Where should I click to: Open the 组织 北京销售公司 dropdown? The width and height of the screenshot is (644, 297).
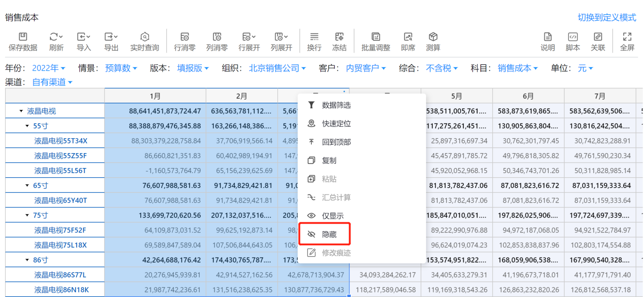pos(277,68)
